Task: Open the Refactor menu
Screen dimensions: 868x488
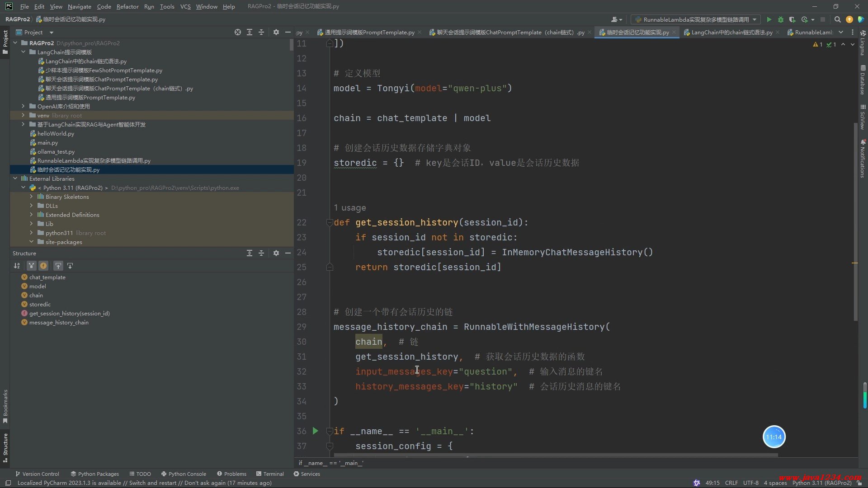Action: pyautogui.click(x=127, y=6)
